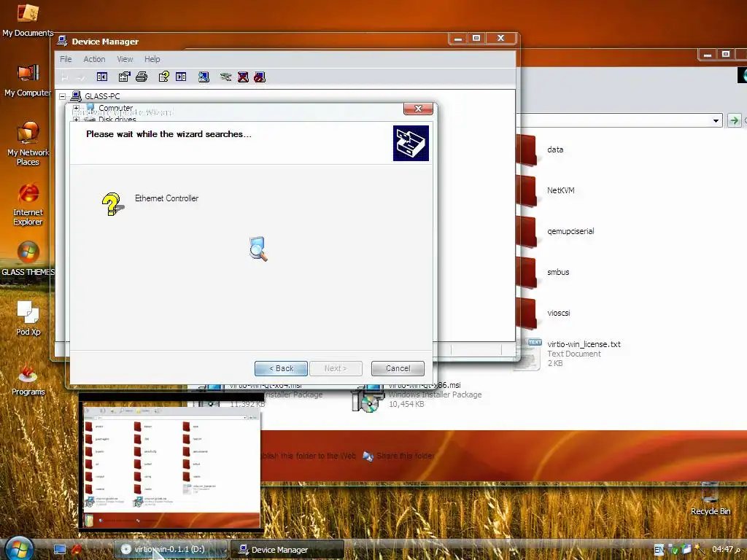
Task: Click Scan for hardware changes icon
Action: click(x=204, y=77)
